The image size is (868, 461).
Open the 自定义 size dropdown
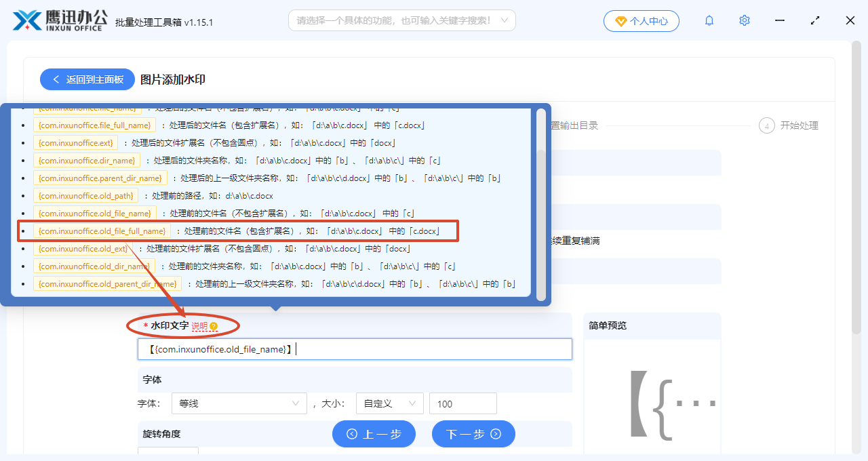pyautogui.click(x=390, y=403)
